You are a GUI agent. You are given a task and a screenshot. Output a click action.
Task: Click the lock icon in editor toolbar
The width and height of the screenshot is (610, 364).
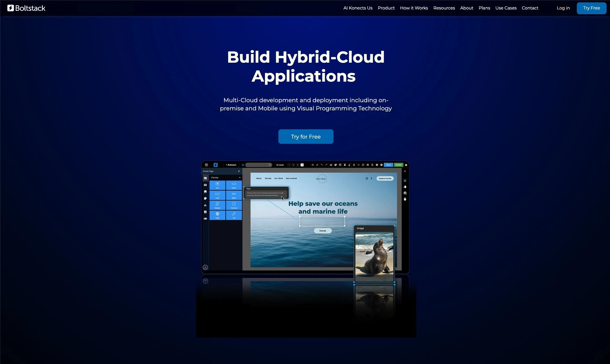pyautogui.click(x=354, y=165)
